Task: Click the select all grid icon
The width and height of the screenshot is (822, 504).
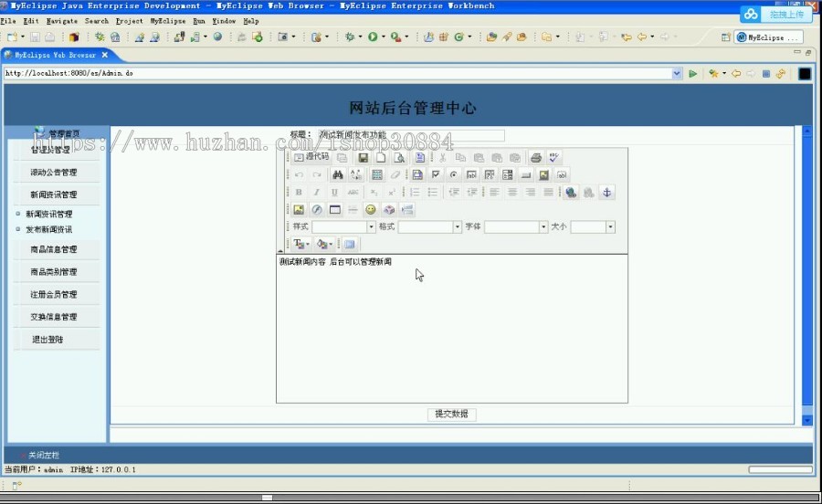Action: (x=376, y=174)
